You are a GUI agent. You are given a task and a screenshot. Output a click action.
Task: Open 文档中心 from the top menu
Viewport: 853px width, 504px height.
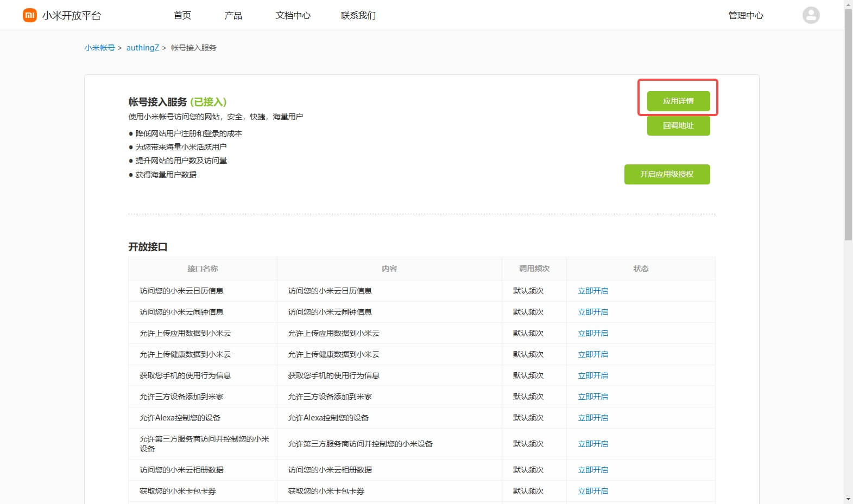click(293, 15)
